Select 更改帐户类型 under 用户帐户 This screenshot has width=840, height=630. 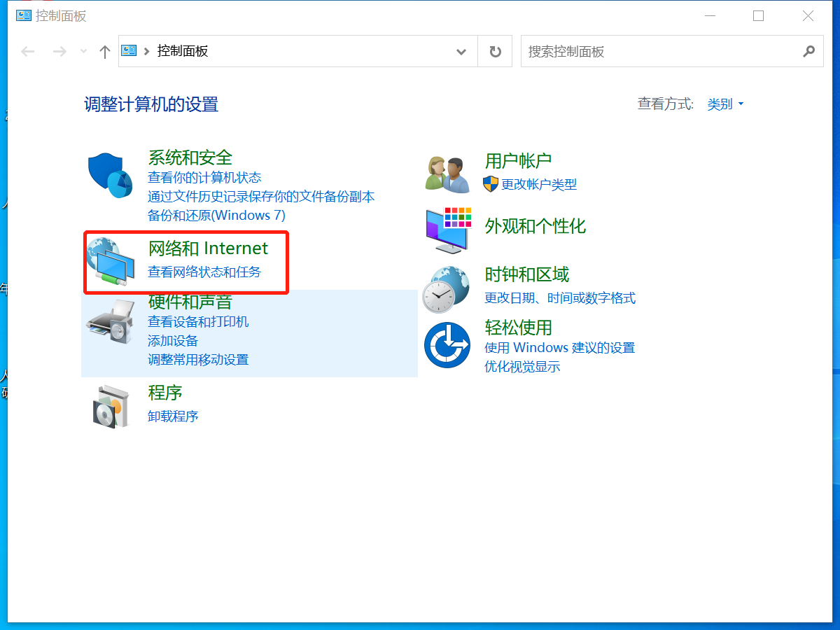pos(538,184)
